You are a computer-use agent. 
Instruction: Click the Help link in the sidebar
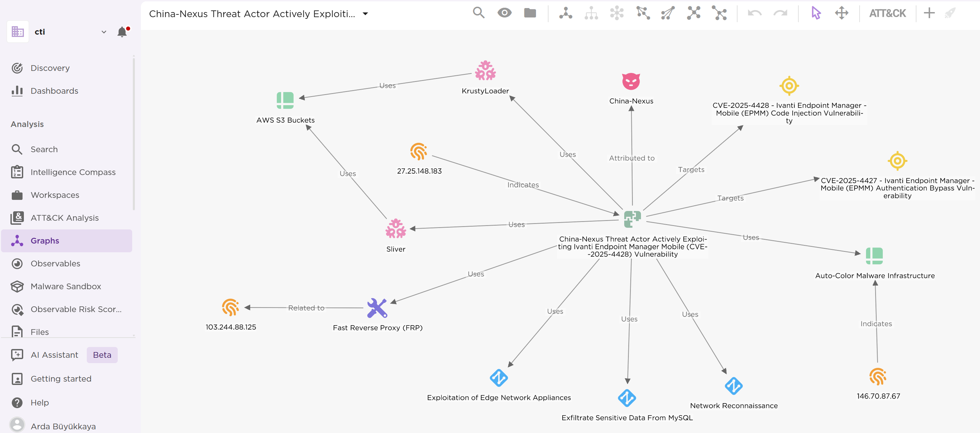[39, 402]
